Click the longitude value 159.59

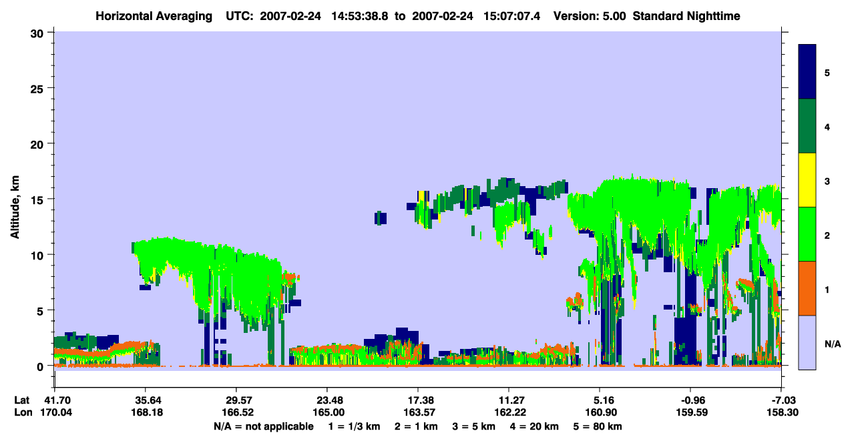pos(690,412)
